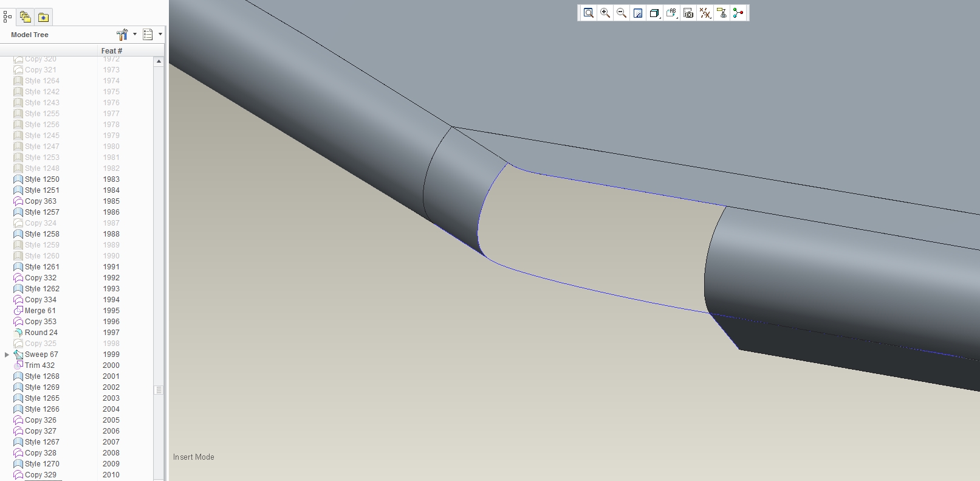The image size is (980, 481).
Task: Open the Settings dropdown arrow
Action: [x=135, y=34]
